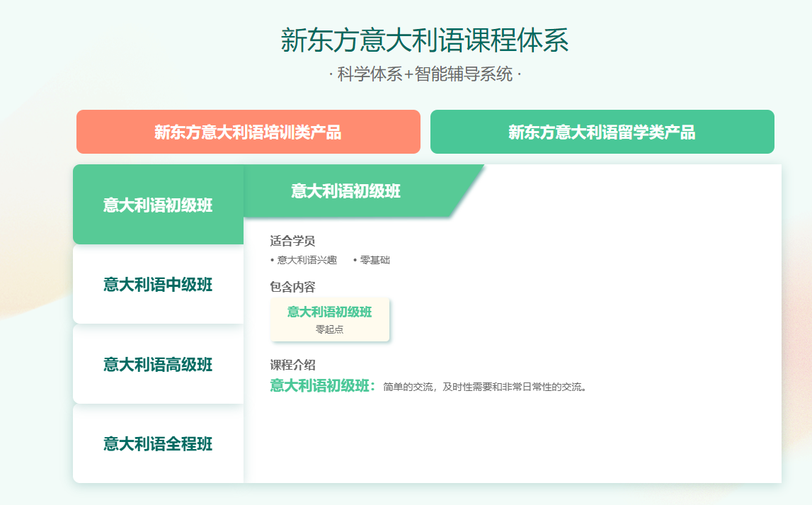Image resolution: width=812 pixels, height=505 pixels.
Task: Click the 课程介绍 section heading
Action: tap(292, 365)
